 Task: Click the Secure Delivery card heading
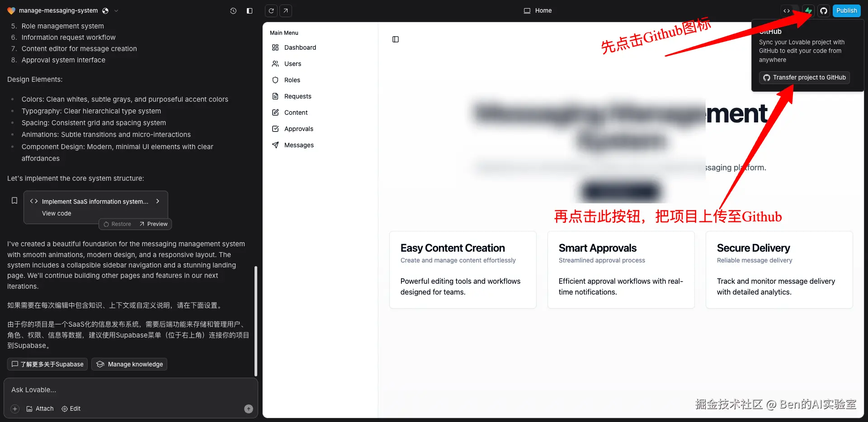(x=753, y=248)
